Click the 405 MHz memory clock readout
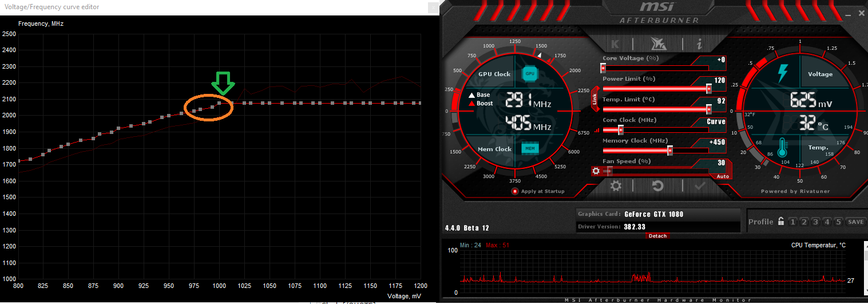Image resolution: width=868 pixels, height=304 pixels. 528,124
